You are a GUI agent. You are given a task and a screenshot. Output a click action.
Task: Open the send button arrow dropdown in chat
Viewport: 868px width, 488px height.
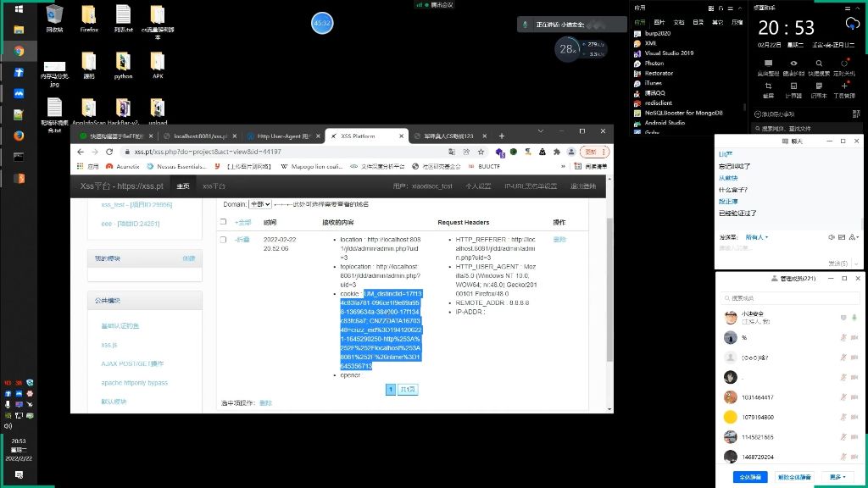856,263
